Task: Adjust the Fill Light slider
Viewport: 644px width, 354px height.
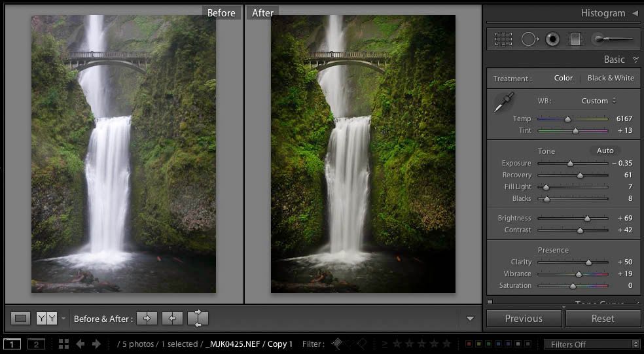Action: tap(546, 187)
